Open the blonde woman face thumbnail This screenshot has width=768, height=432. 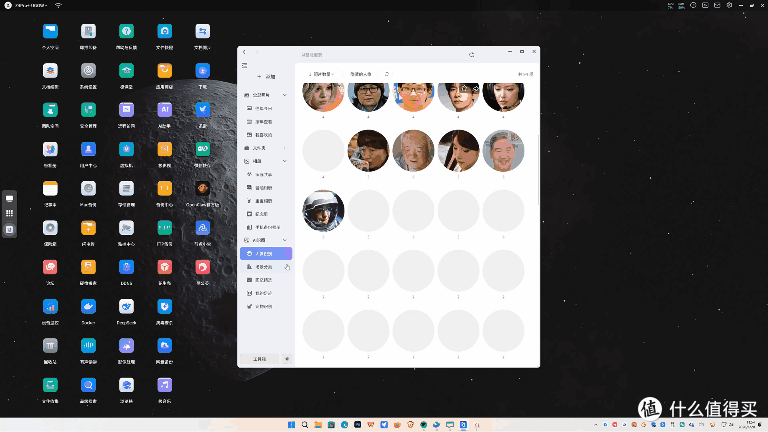tap(323, 97)
